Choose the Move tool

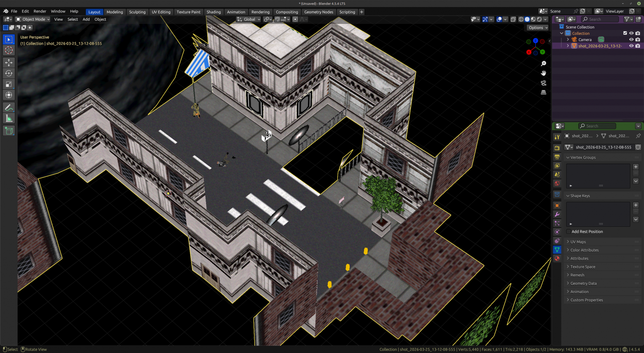click(9, 62)
